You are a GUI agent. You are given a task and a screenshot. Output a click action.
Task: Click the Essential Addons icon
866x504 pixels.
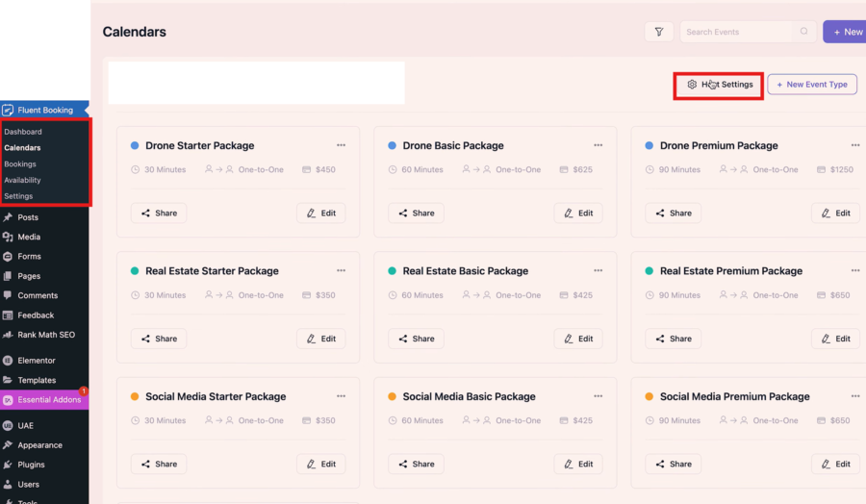[x=8, y=400]
